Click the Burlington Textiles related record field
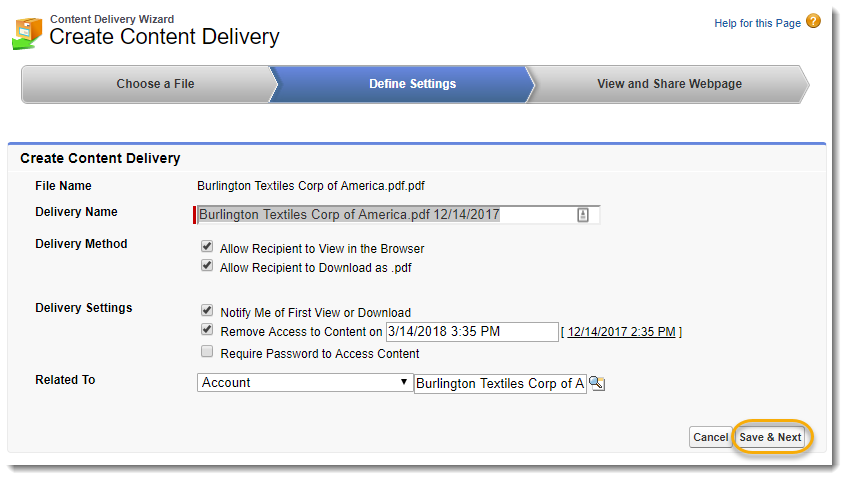 coord(500,383)
